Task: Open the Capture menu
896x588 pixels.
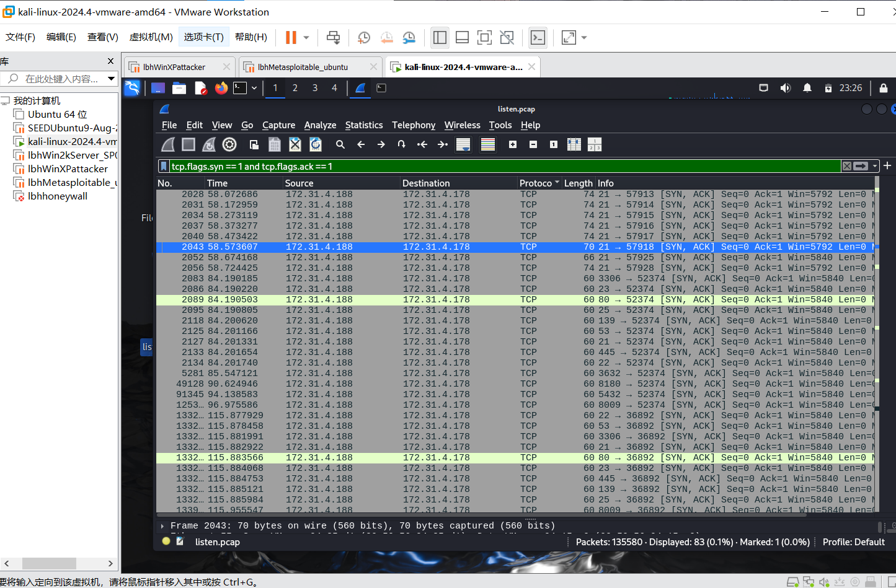Action: [278, 125]
